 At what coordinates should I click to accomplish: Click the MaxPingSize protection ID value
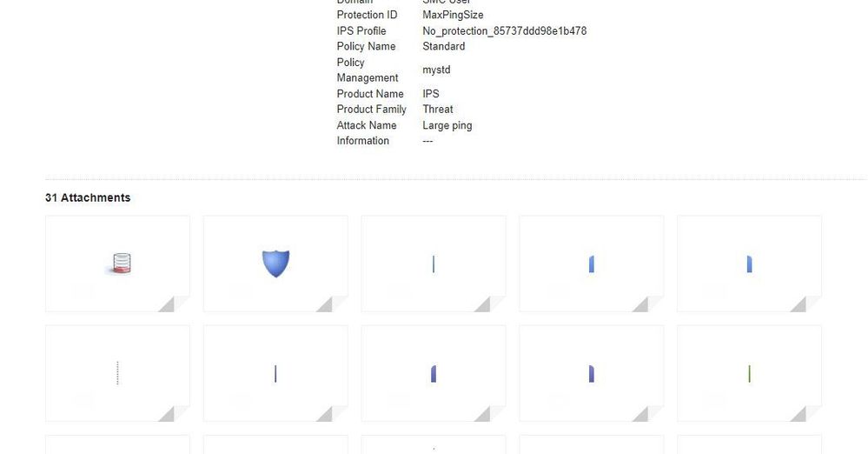(453, 15)
